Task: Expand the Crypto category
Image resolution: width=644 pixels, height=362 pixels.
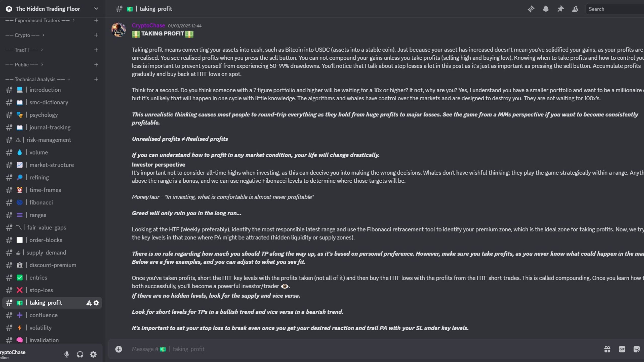Action: pos(25,35)
